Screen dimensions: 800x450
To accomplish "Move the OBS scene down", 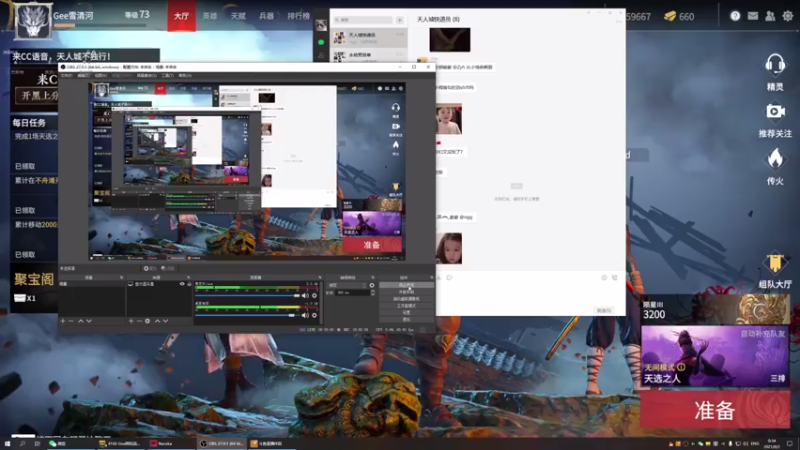I will pos(89,321).
